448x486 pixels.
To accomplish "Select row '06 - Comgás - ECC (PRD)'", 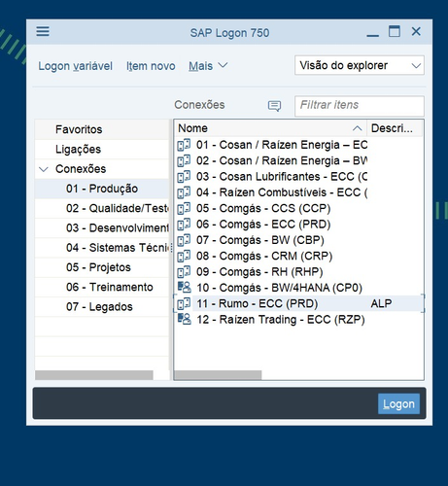I will pos(298,225).
